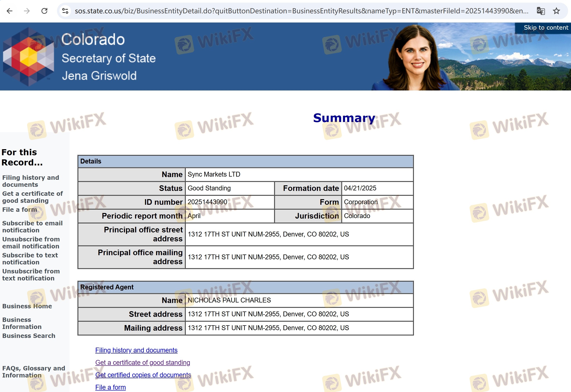Click Get certified copies of documents link
The image size is (571, 392).
tap(143, 375)
